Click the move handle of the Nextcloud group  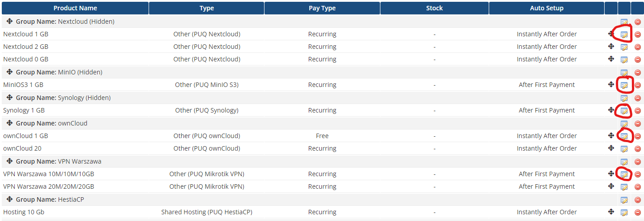point(9,21)
